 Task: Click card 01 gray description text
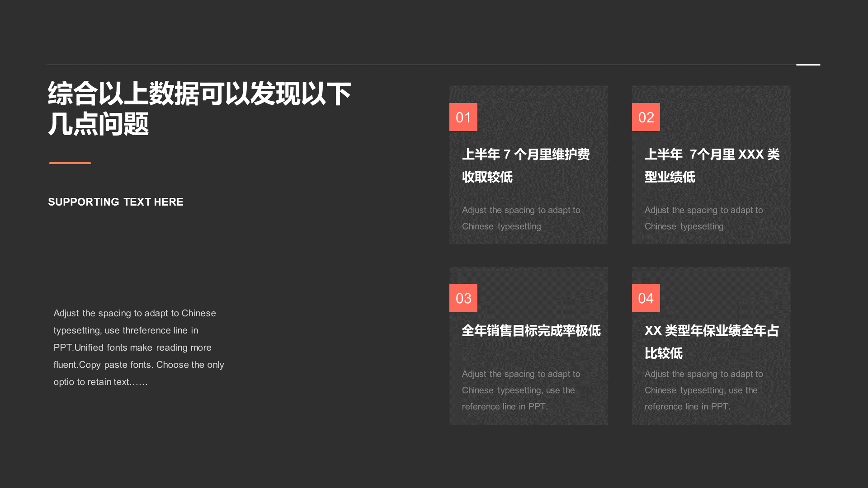point(521,218)
